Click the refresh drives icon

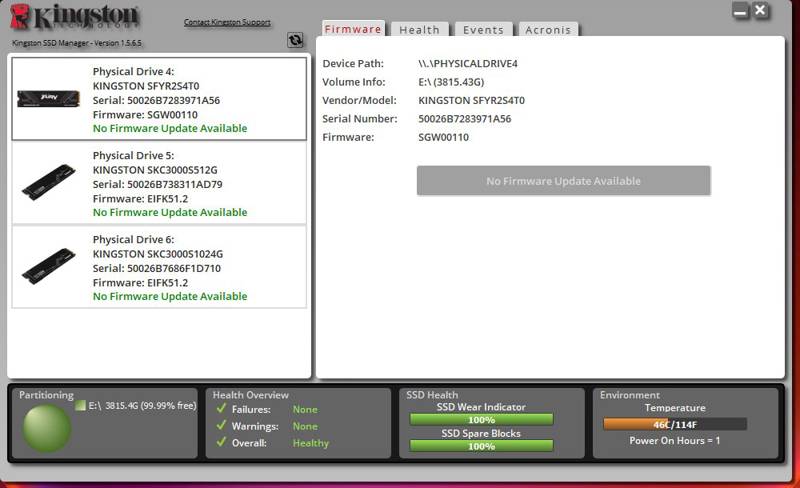coord(295,40)
